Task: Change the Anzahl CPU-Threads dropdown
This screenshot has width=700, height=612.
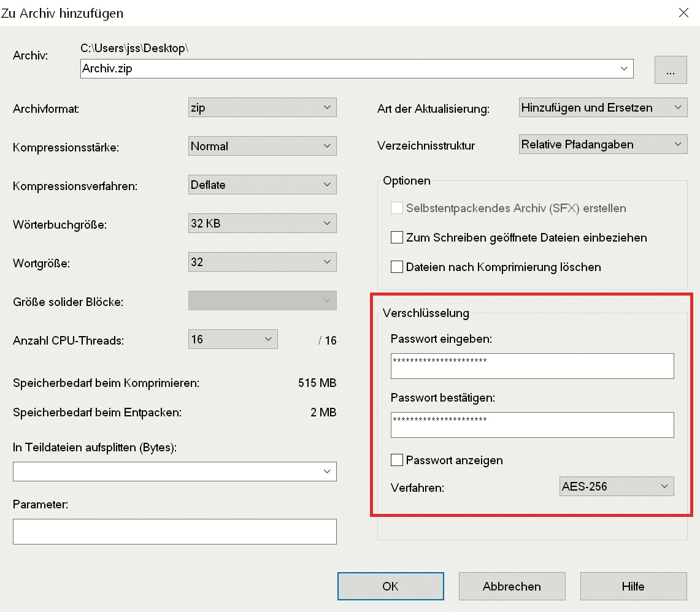Action: pos(233,339)
